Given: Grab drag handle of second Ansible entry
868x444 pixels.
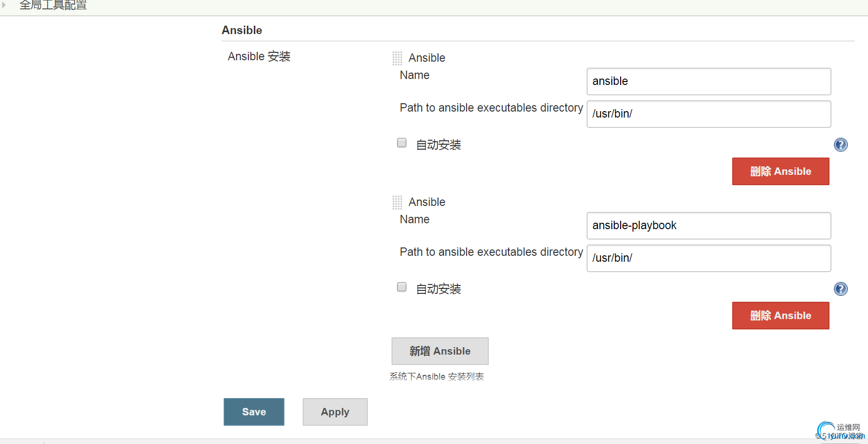Looking at the screenshot, I should (x=397, y=202).
